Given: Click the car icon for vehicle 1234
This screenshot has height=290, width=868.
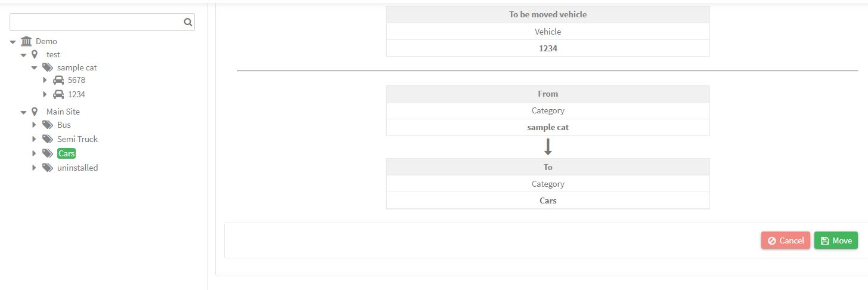Looking at the screenshot, I should 58,94.
